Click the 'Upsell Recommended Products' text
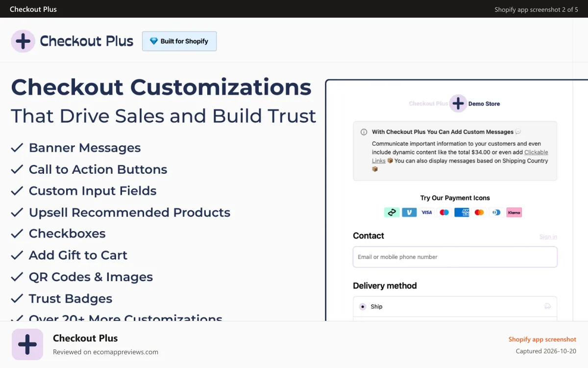 pos(129,212)
